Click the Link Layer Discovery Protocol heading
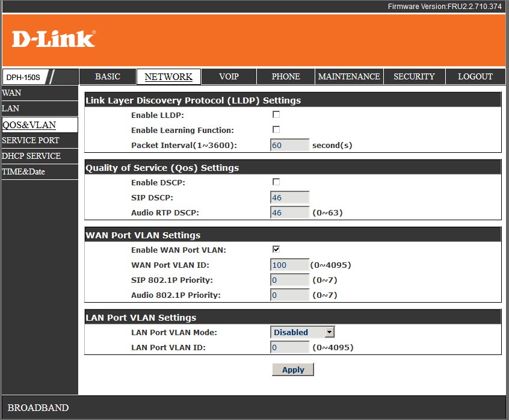The height and width of the screenshot is (420, 509). [x=193, y=100]
